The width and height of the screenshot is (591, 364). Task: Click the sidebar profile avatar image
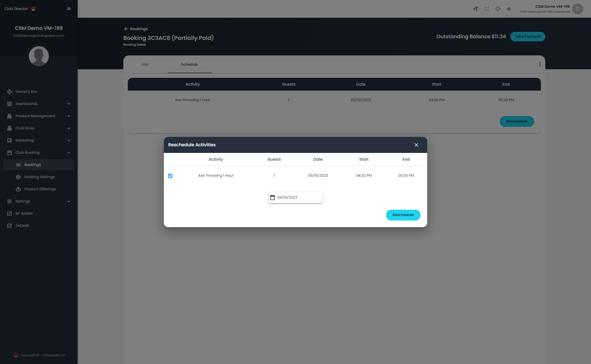[x=39, y=56]
